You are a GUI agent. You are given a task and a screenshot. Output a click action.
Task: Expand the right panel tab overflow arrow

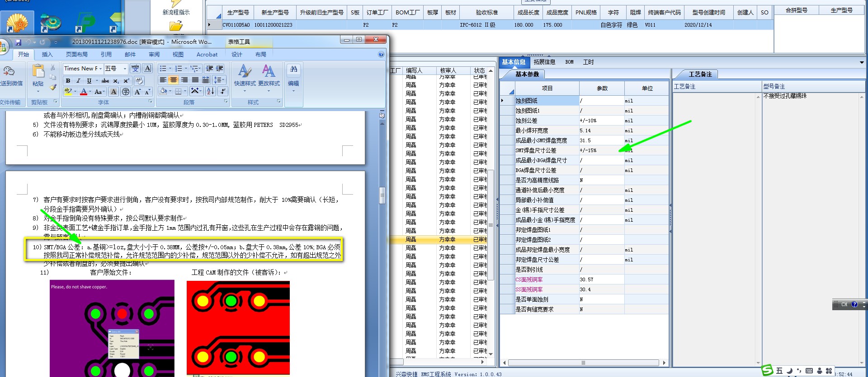(862, 62)
